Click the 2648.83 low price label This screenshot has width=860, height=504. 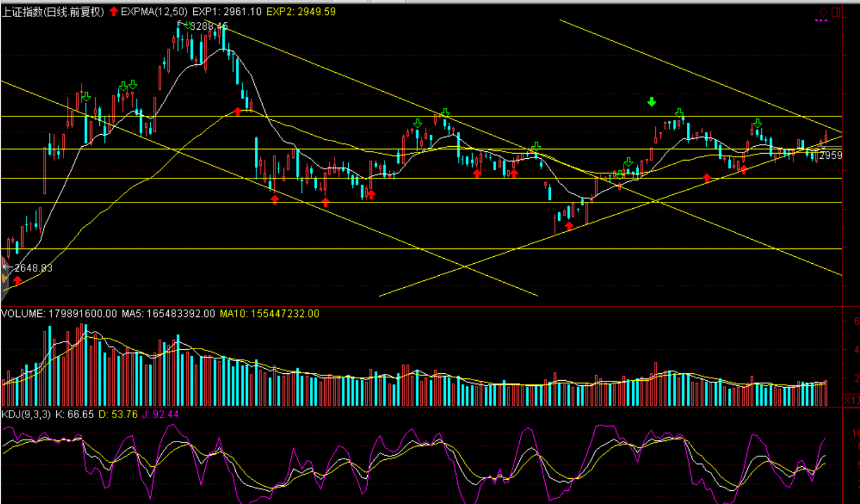[33, 268]
